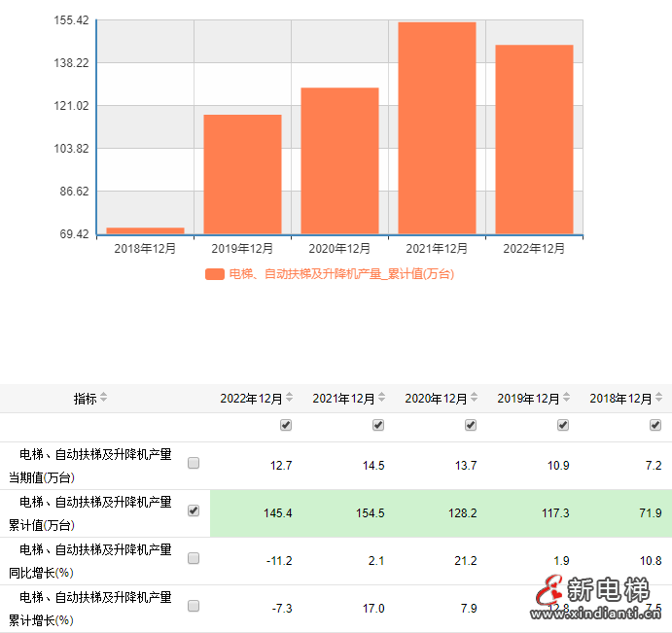672x633 pixels.
Task: Click sort arrows beside 2018年12月 header
Action: tap(659, 398)
